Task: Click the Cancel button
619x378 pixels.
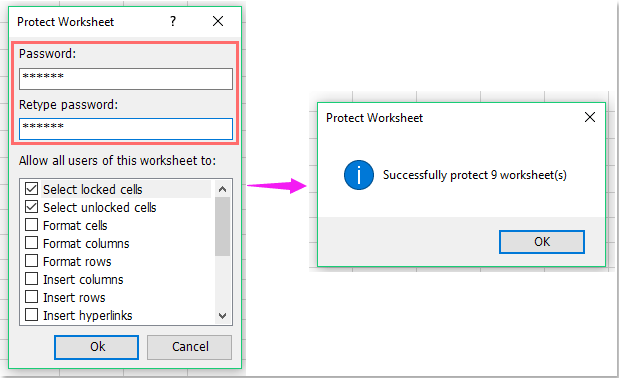Action: click(x=189, y=347)
